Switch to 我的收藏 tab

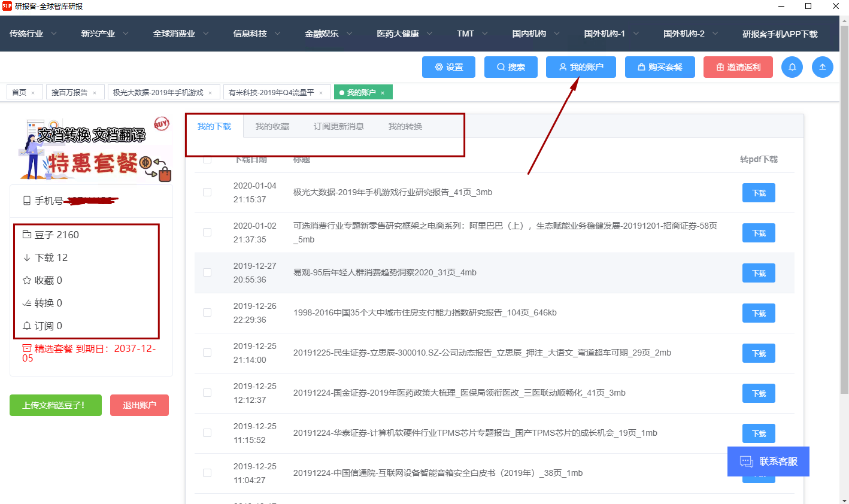272,126
